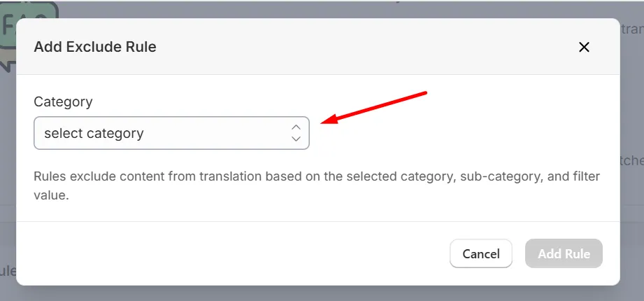Click the upward chevron of category selector

pyautogui.click(x=296, y=127)
